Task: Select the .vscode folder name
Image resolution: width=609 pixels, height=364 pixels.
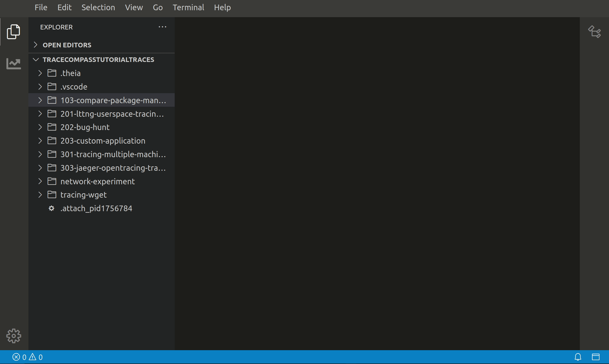Action: pyautogui.click(x=74, y=87)
